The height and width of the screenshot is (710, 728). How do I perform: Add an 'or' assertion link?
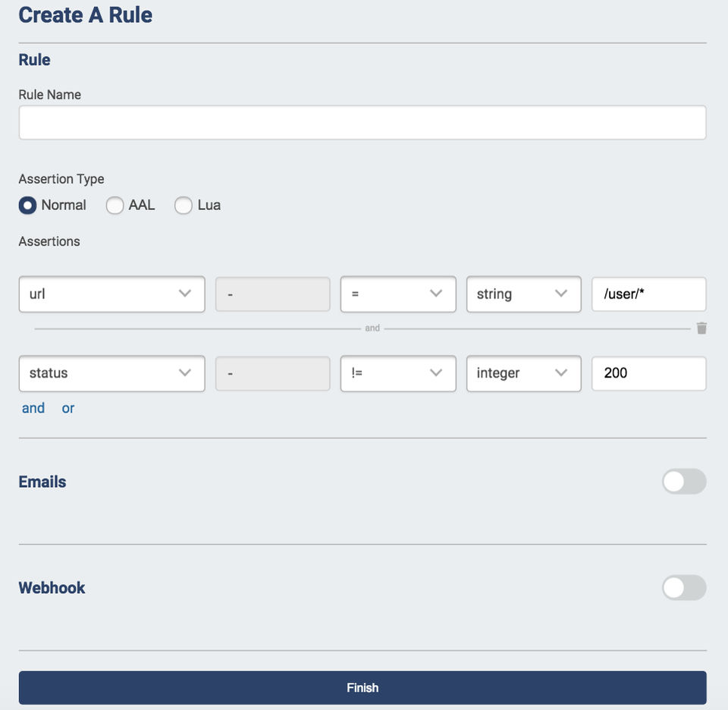68,408
